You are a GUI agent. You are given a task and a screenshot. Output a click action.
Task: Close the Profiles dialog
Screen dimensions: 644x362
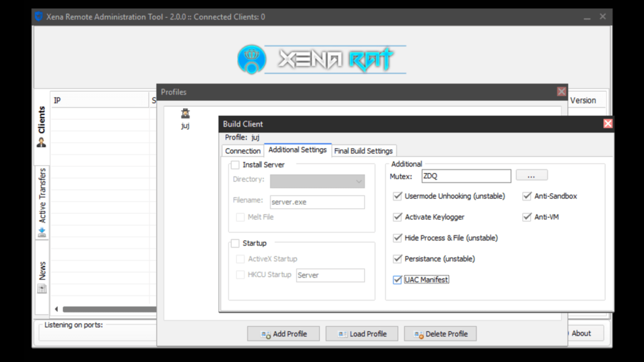(x=562, y=92)
